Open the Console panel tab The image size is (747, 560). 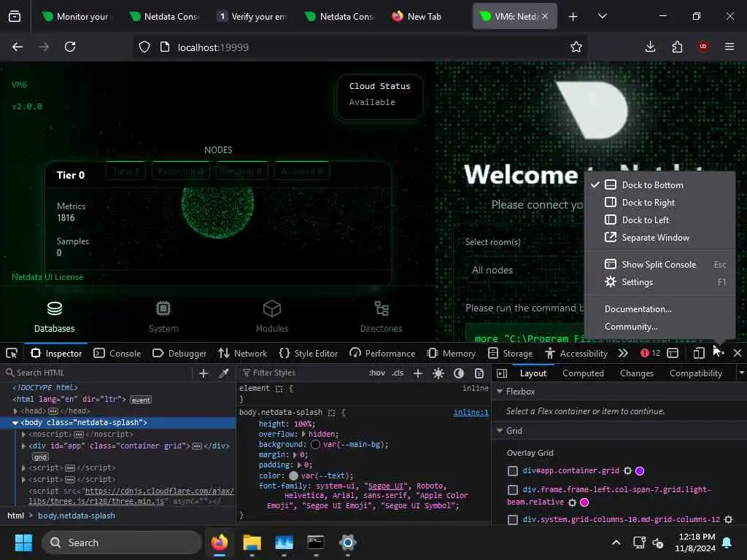point(117,354)
